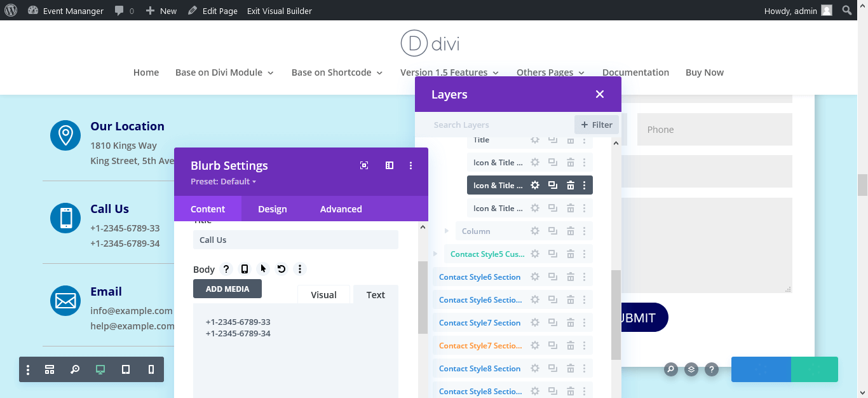Open Blurb Settings more options dots
This screenshot has width=868, height=398.
(410, 165)
